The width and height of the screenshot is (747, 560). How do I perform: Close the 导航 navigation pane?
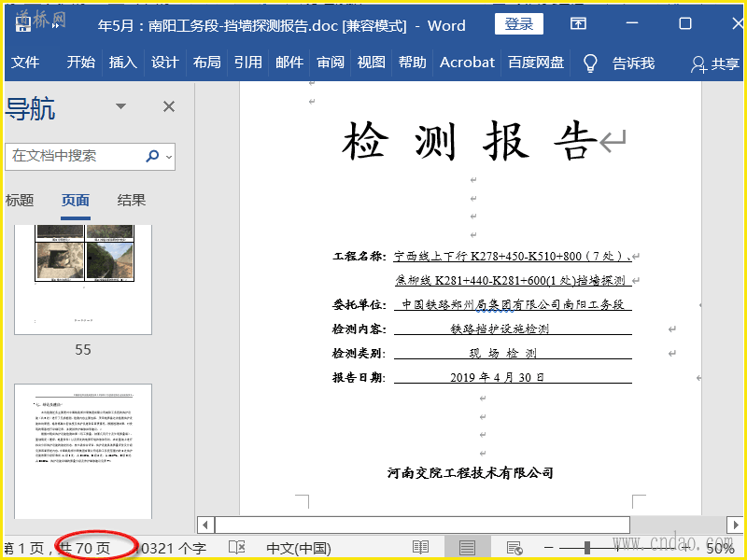(169, 106)
